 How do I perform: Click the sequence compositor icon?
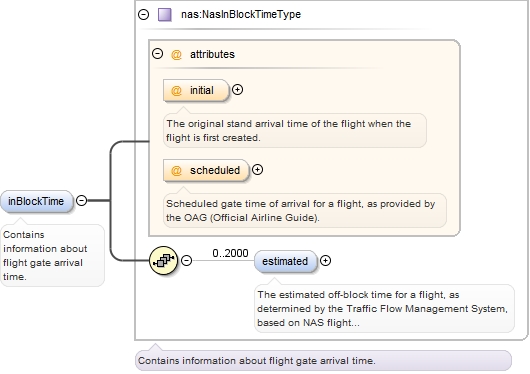[x=164, y=260]
